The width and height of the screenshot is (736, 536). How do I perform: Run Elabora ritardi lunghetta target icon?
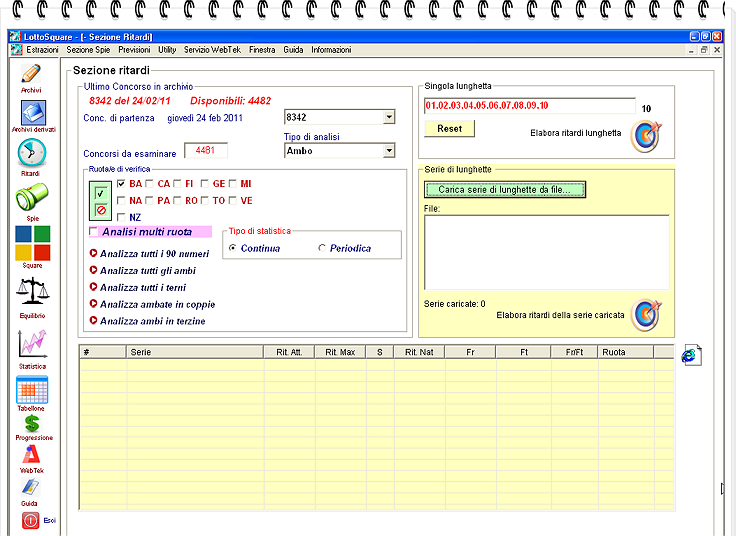(646, 136)
